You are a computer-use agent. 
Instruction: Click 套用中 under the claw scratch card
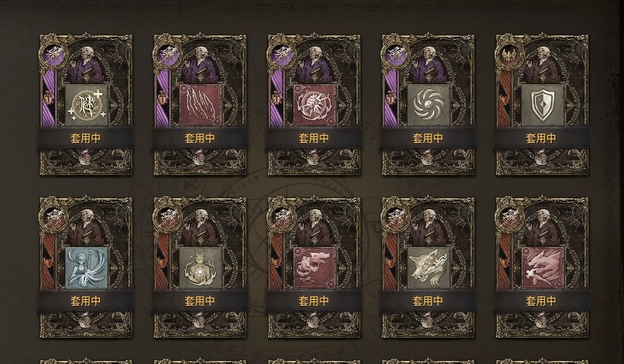coord(200,139)
